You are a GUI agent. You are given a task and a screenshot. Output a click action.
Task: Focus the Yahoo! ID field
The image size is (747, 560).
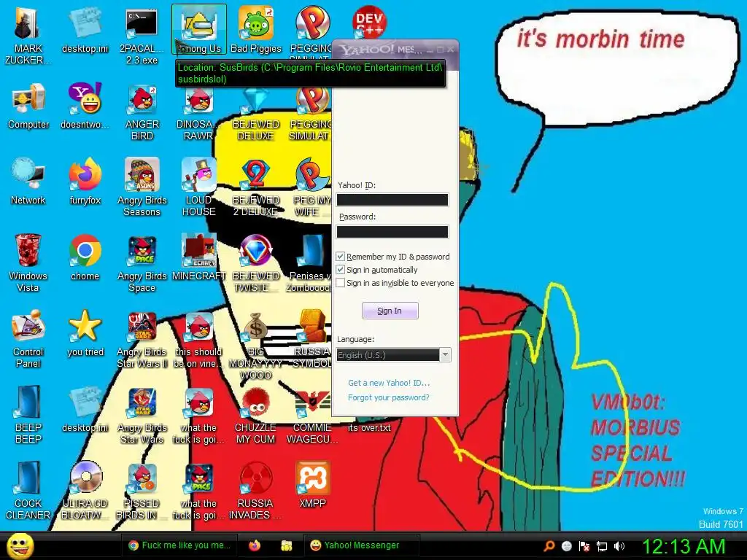(x=392, y=200)
